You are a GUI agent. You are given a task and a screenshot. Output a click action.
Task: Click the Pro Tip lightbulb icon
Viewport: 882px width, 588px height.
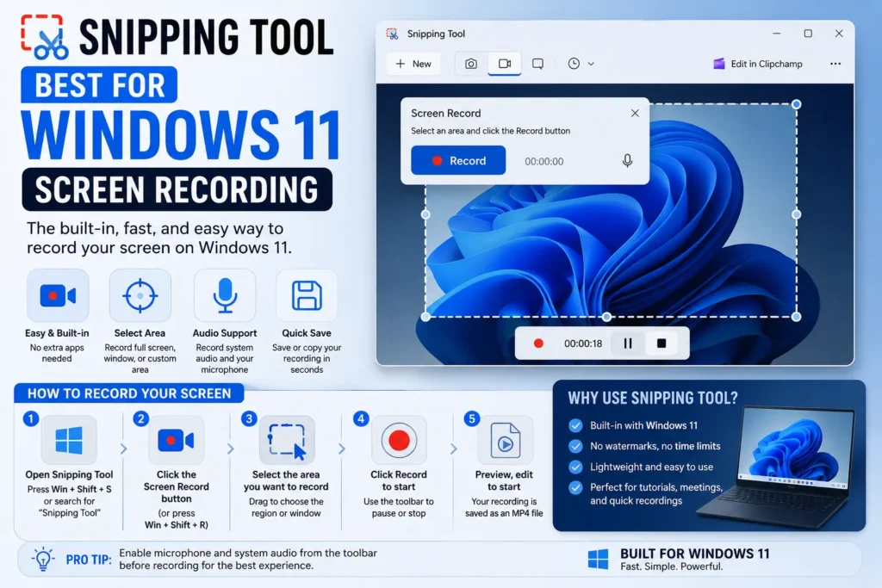(x=43, y=559)
